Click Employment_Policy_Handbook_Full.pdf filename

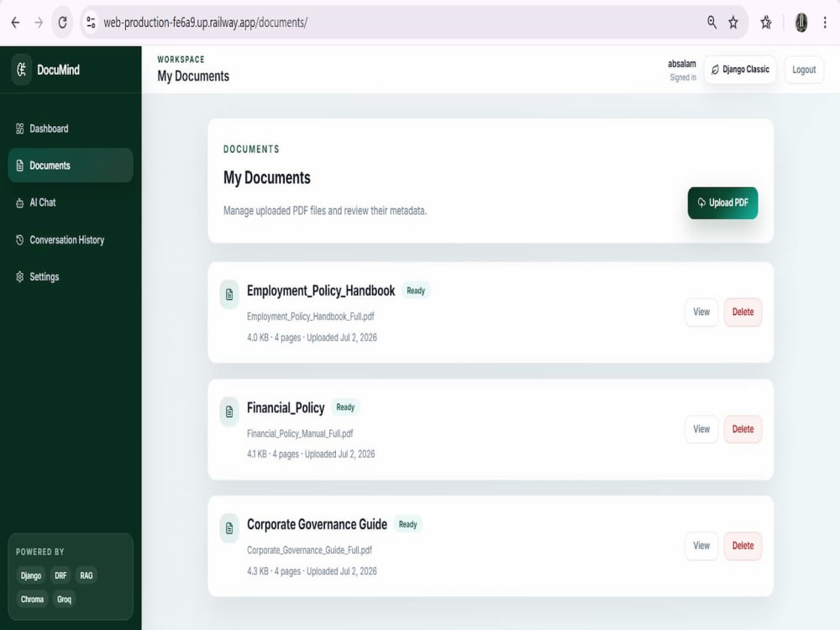[x=311, y=317]
